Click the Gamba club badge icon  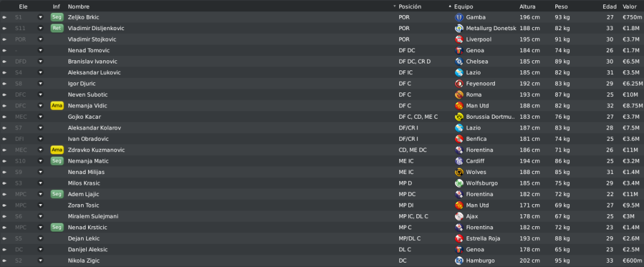click(x=458, y=17)
